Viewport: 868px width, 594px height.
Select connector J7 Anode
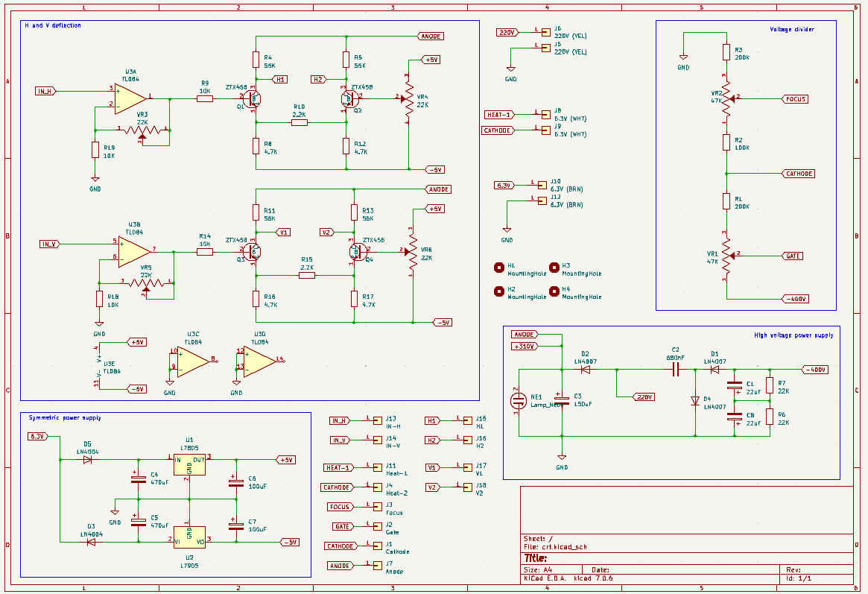378,566
